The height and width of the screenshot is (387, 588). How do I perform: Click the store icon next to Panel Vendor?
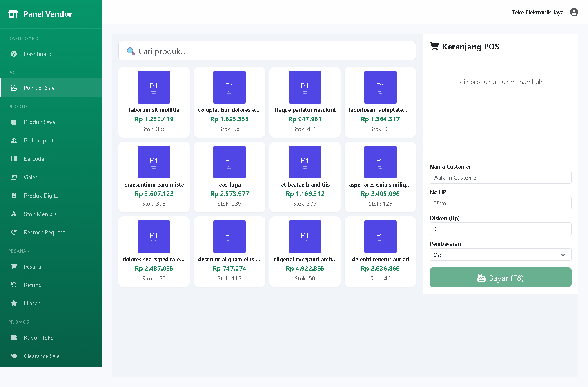click(13, 14)
